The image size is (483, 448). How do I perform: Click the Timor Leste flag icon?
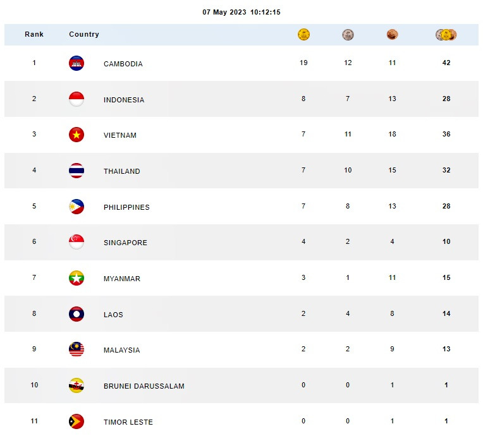tap(76, 421)
